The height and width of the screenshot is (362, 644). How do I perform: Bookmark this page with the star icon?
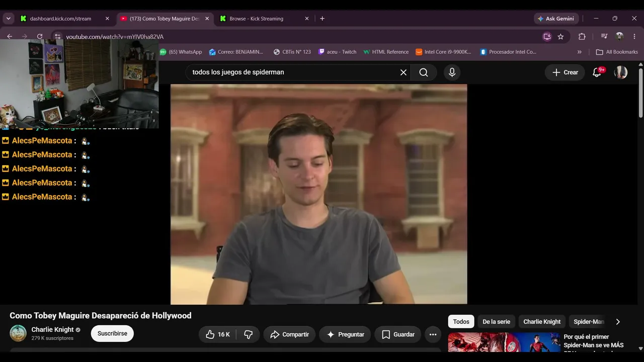tap(560, 37)
